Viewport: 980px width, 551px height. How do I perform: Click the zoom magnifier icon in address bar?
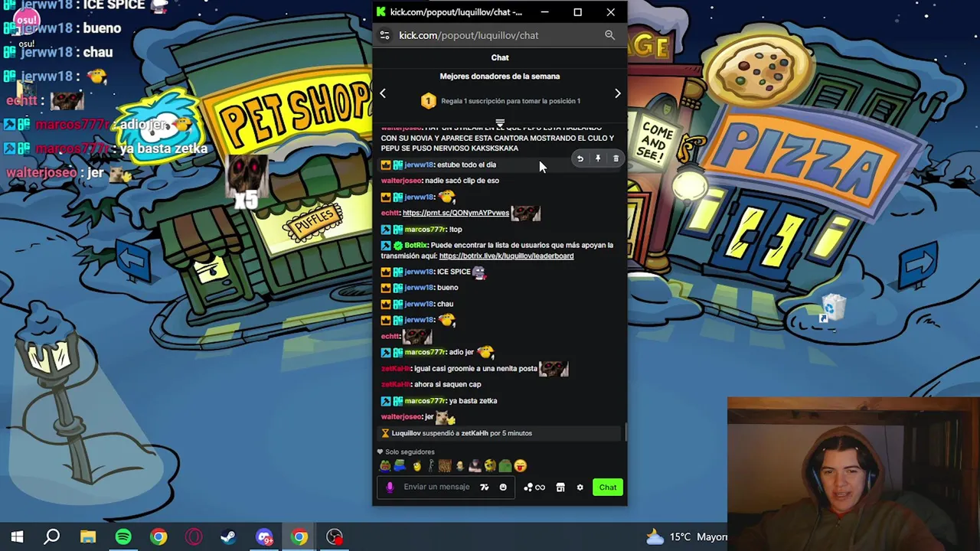(x=609, y=35)
